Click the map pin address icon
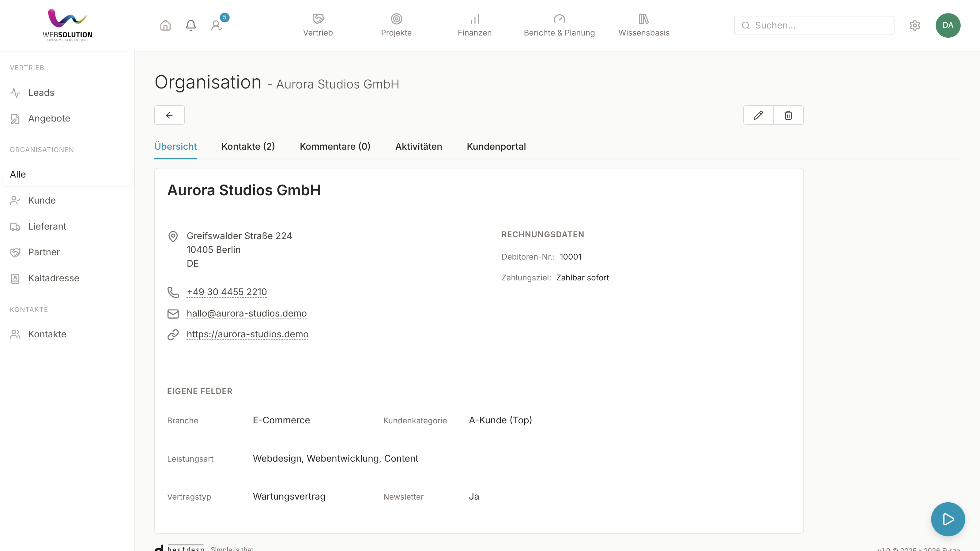 pos(173,237)
